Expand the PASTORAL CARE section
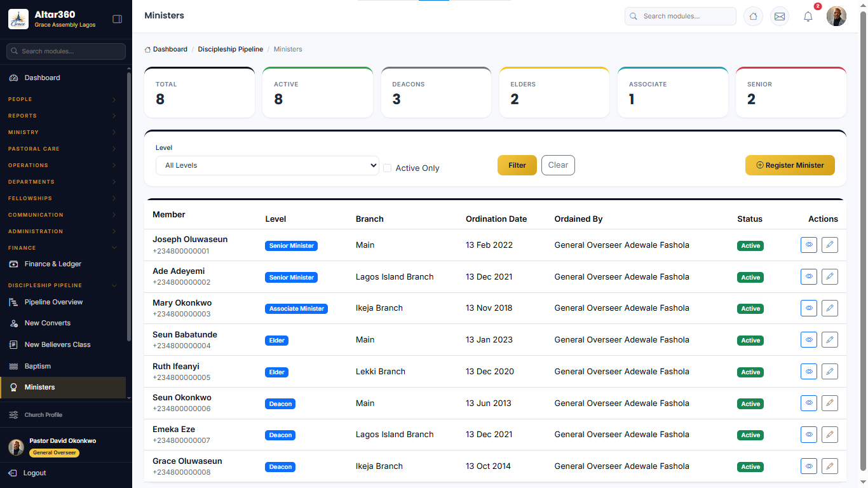The width and height of the screenshot is (868, 488). (62, 149)
